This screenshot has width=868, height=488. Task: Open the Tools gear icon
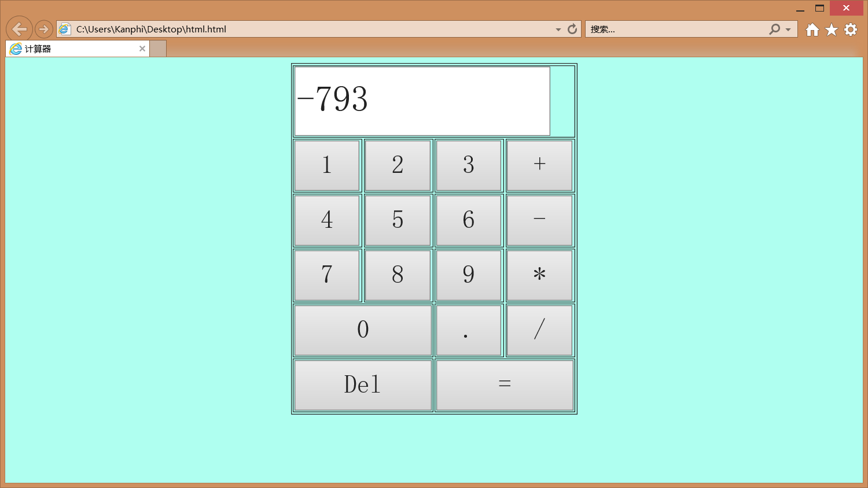click(x=851, y=29)
